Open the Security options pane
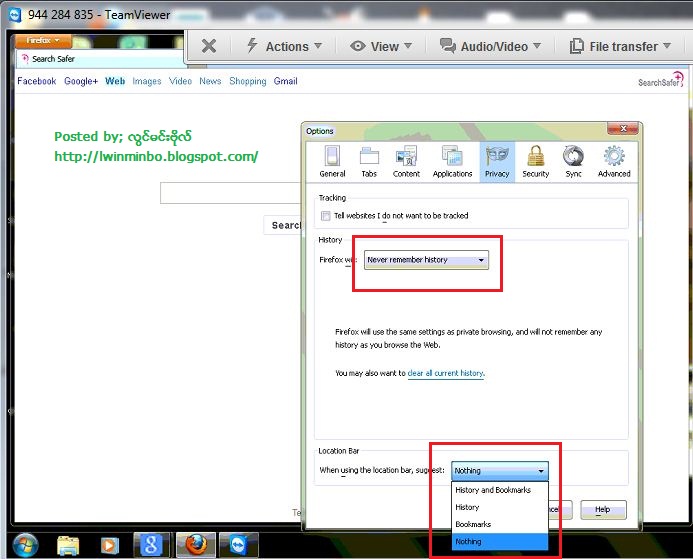693x559 pixels. 535,162
